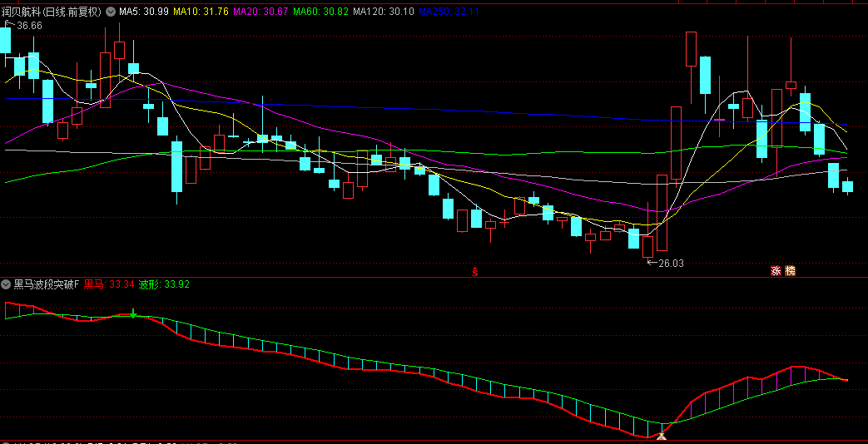Click the orange 榜 badge icon
This screenshot has height=444, width=868.
coord(790,271)
